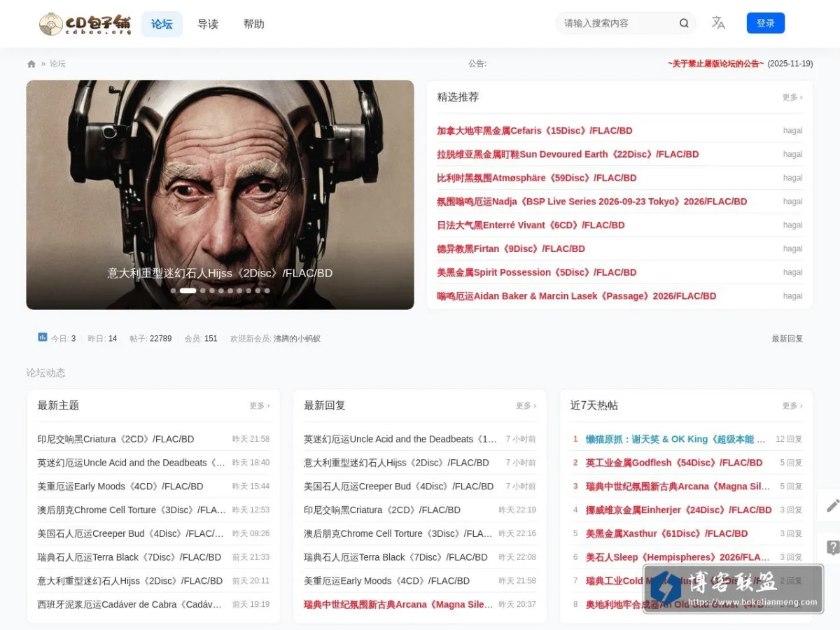Image resolution: width=840 pixels, height=630 pixels.
Task: Open carousel caption 意大利重型迷幻石人Hijss link
Action: 220,273
